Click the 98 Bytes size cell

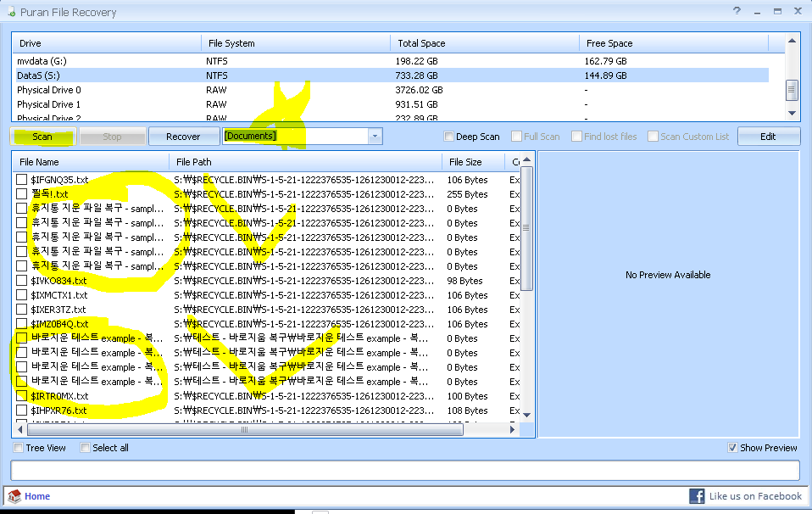(464, 281)
